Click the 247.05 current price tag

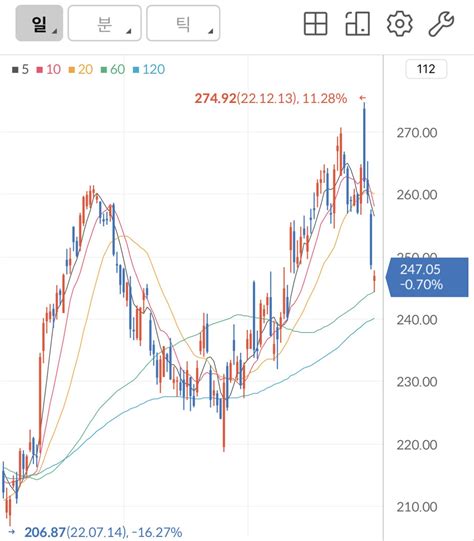[x=427, y=277]
